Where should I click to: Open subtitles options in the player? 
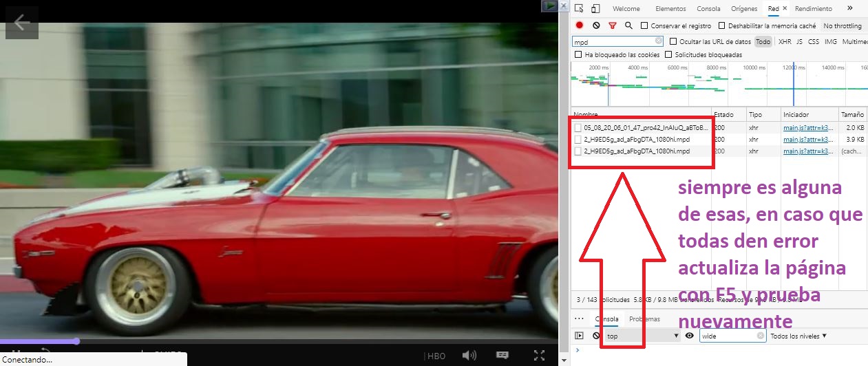coord(502,356)
